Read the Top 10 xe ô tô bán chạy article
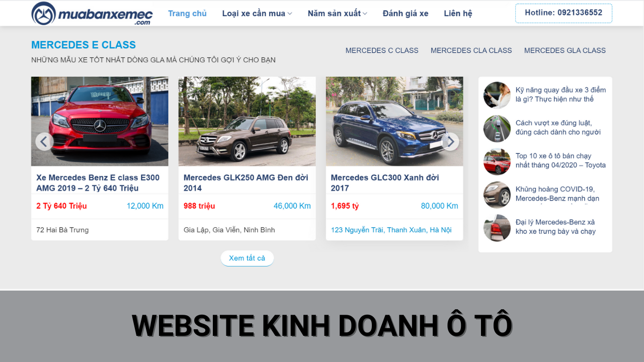Screen dimensions: 644x362 click(x=560, y=160)
